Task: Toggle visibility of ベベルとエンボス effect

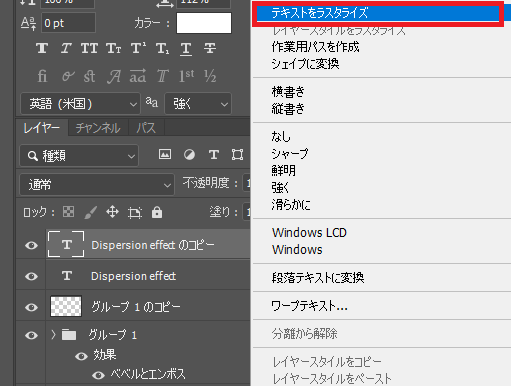Action: (98, 375)
